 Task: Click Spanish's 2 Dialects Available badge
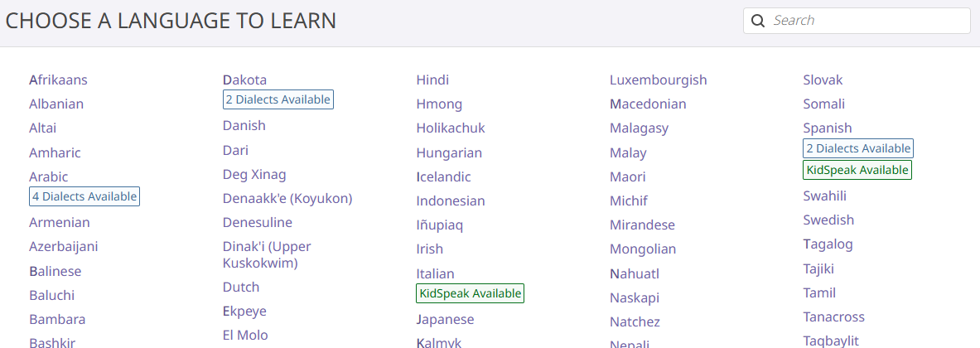click(x=858, y=148)
